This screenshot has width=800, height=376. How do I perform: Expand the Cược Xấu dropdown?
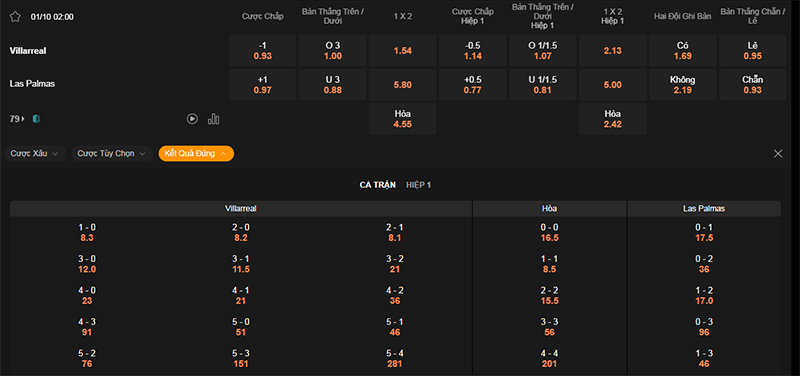(35, 154)
